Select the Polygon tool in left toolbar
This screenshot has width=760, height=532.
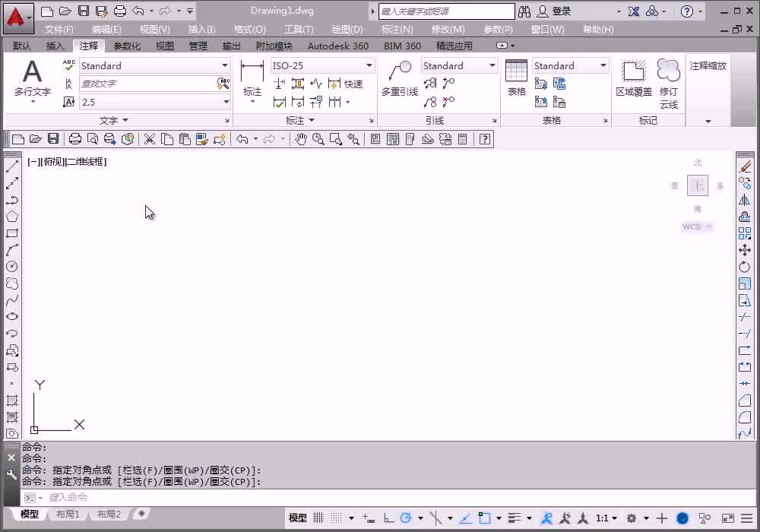(x=12, y=216)
